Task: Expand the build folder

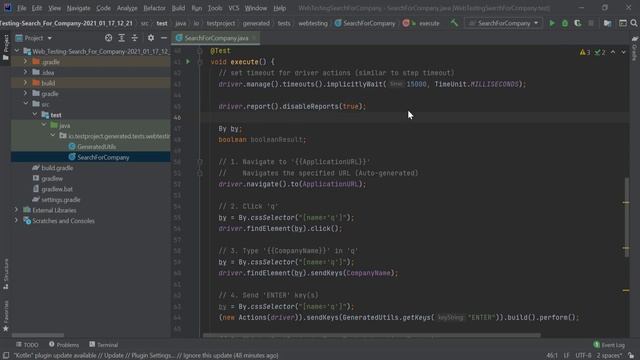Action: pos(25,83)
